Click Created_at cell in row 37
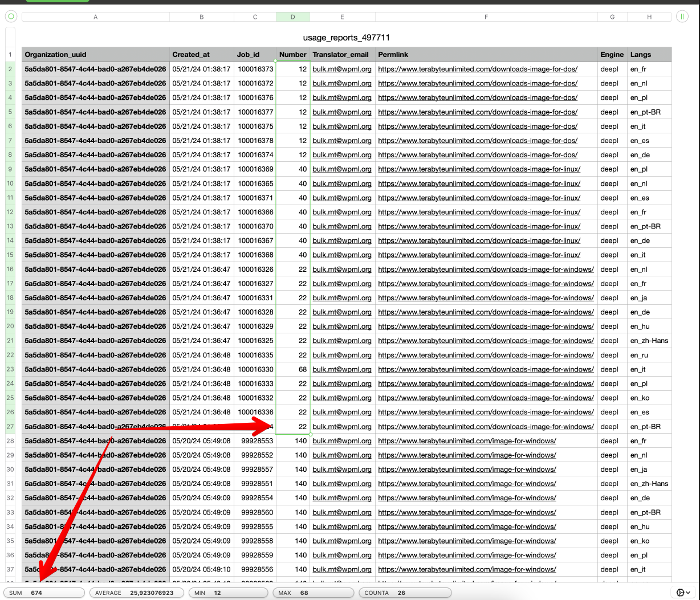The width and height of the screenshot is (700, 600). (x=202, y=569)
